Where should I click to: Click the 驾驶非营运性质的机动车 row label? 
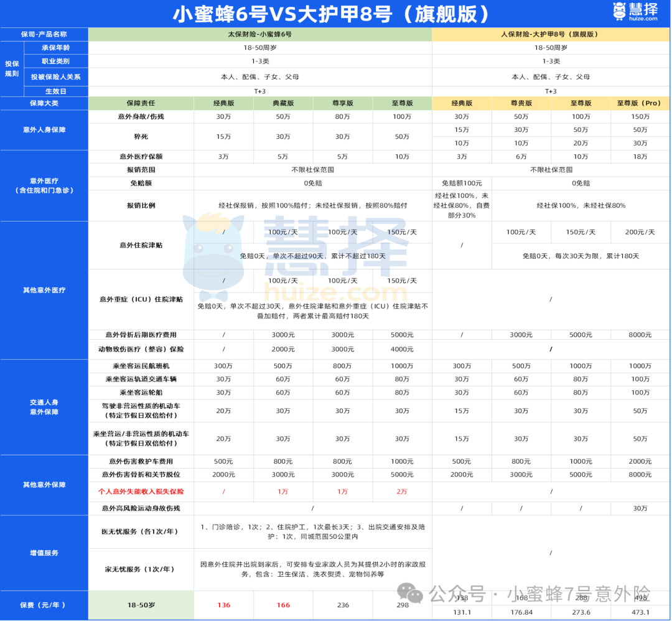pos(141,411)
